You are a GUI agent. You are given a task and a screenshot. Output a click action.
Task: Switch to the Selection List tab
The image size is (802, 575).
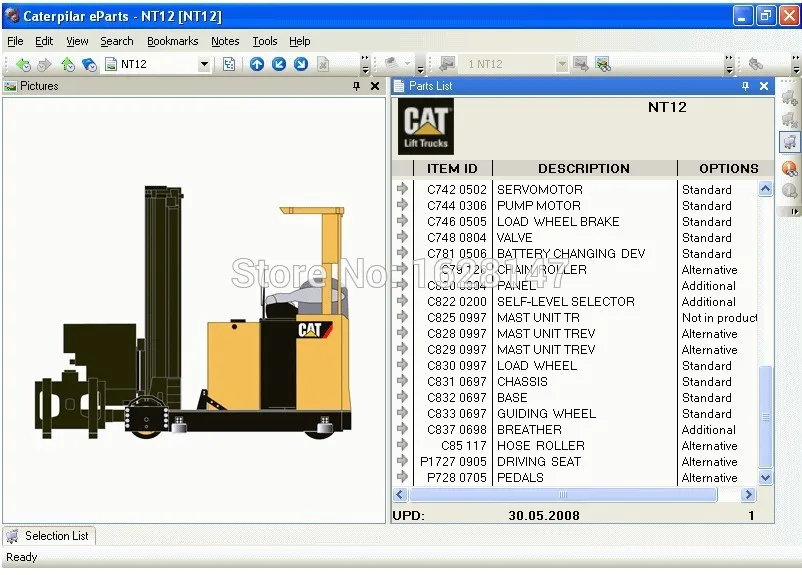(49, 536)
